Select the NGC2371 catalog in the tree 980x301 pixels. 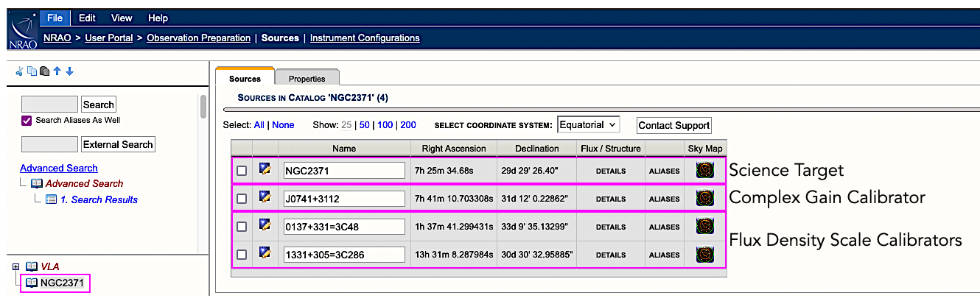tap(61, 283)
